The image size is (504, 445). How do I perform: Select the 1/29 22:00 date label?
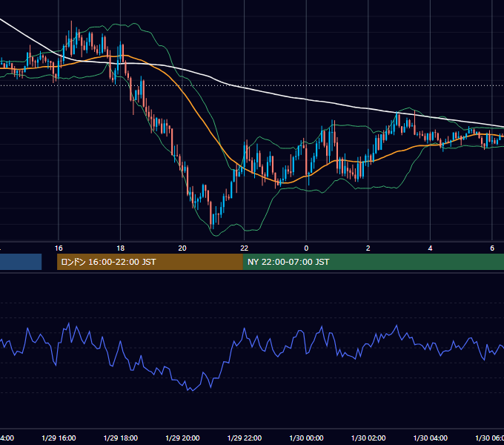click(245, 438)
